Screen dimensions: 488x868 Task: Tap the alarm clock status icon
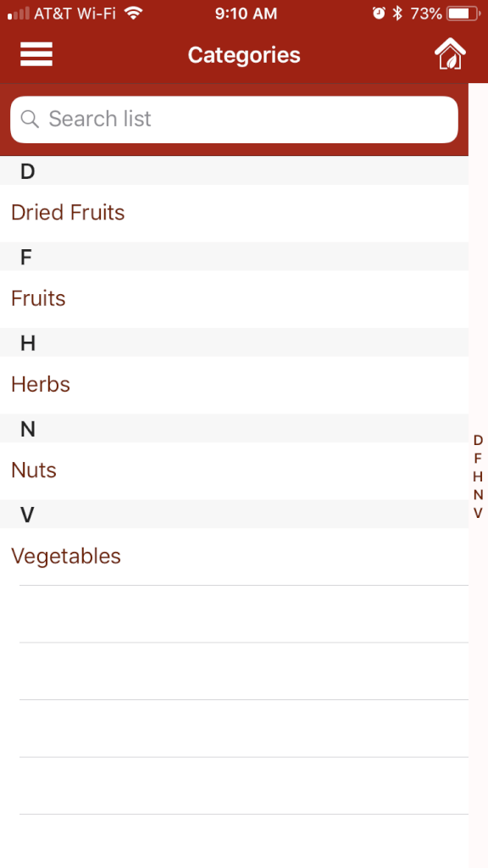tap(379, 14)
